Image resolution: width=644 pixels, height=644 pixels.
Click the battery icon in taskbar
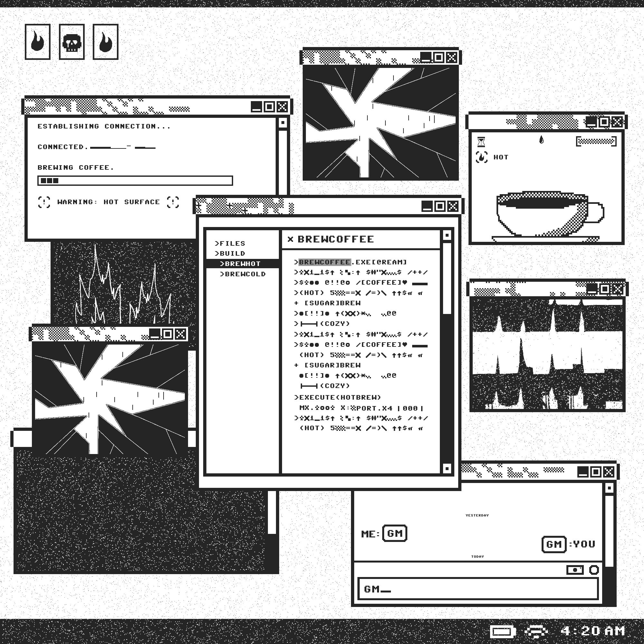tap(503, 631)
